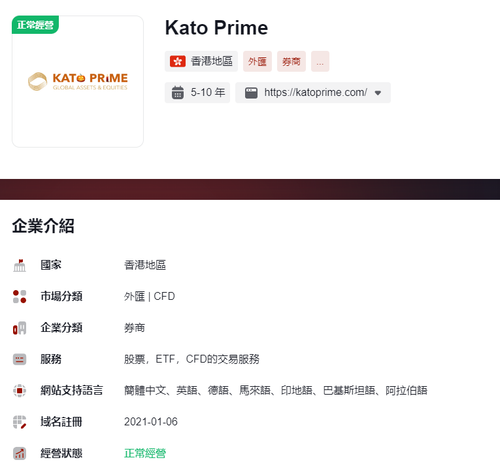This screenshot has width=500, height=469.
Task: Click the 服務 label
Action: (51, 359)
